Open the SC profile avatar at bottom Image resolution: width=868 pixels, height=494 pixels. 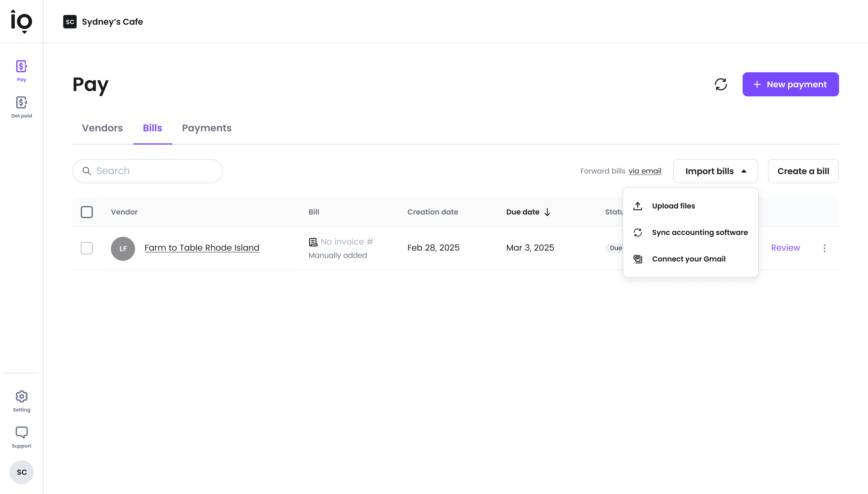click(x=21, y=472)
